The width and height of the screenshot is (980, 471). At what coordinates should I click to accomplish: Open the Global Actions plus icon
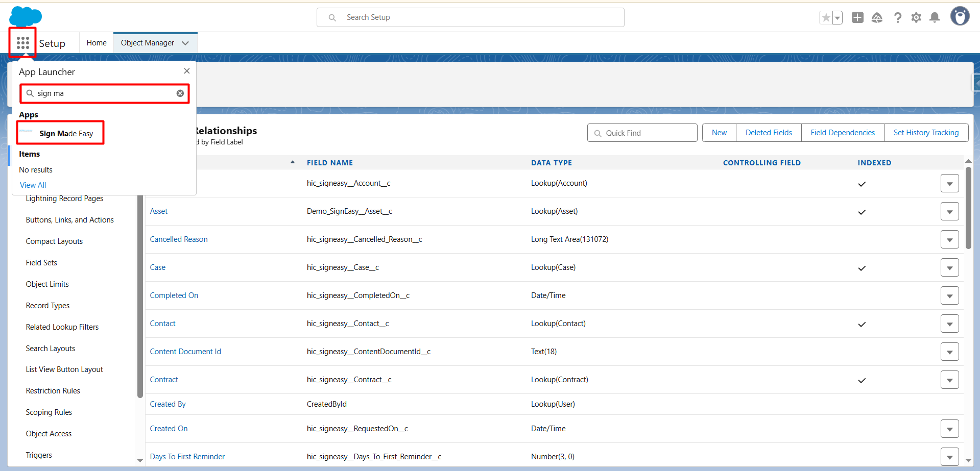[857, 18]
